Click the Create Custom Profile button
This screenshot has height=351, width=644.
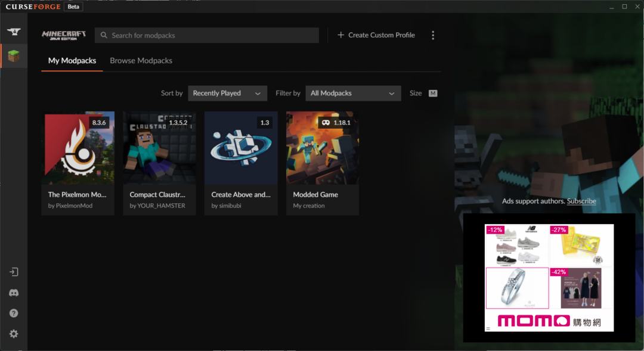(376, 35)
